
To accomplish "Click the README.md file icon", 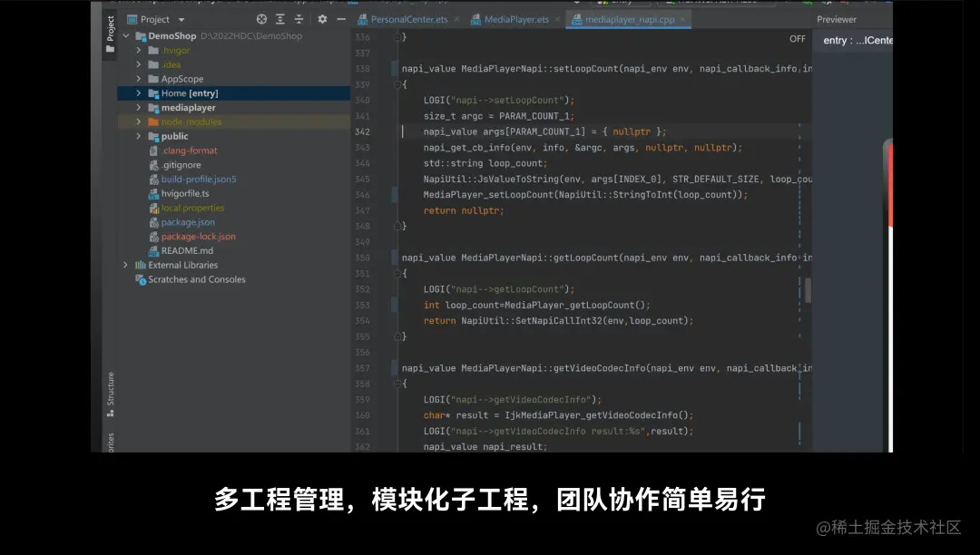I will (153, 251).
